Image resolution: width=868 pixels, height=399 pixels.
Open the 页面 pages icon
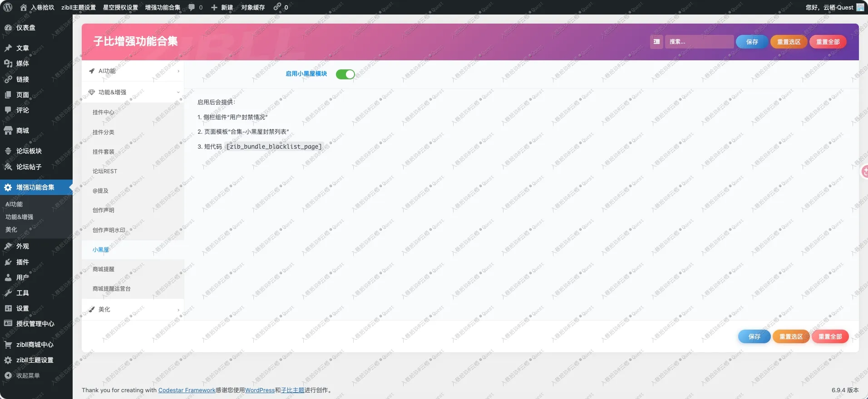pyautogui.click(x=8, y=95)
